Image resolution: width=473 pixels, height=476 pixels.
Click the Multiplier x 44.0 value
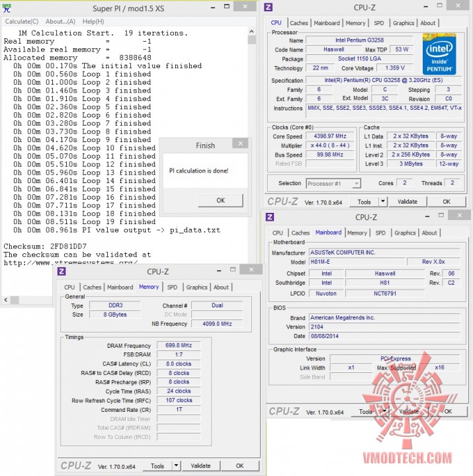[330, 145]
